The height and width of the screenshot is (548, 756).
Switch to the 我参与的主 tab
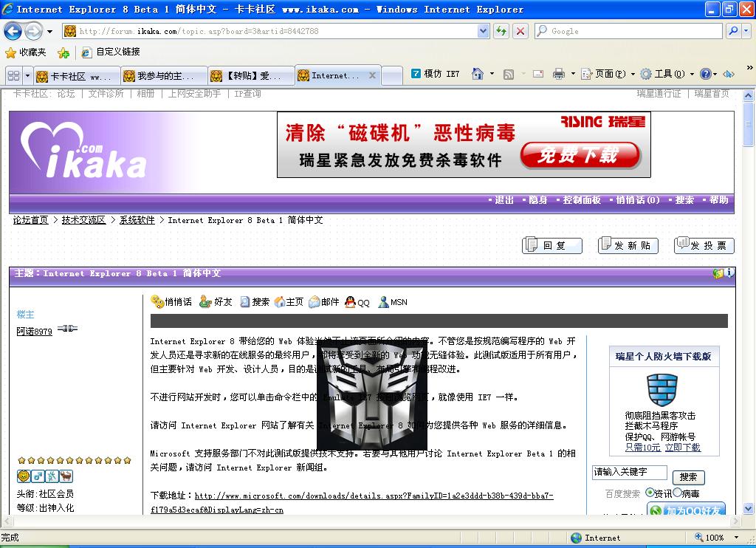click(x=164, y=76)
